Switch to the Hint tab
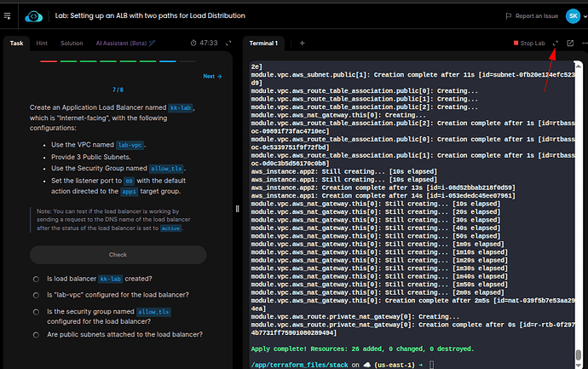Viewport: 588px width, 369px height. coord(42,43)
